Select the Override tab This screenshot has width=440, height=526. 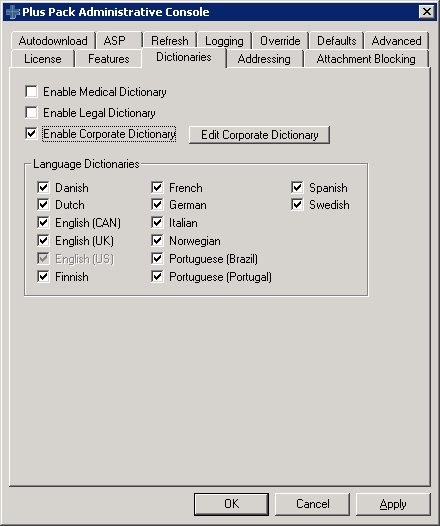[280, 41]
